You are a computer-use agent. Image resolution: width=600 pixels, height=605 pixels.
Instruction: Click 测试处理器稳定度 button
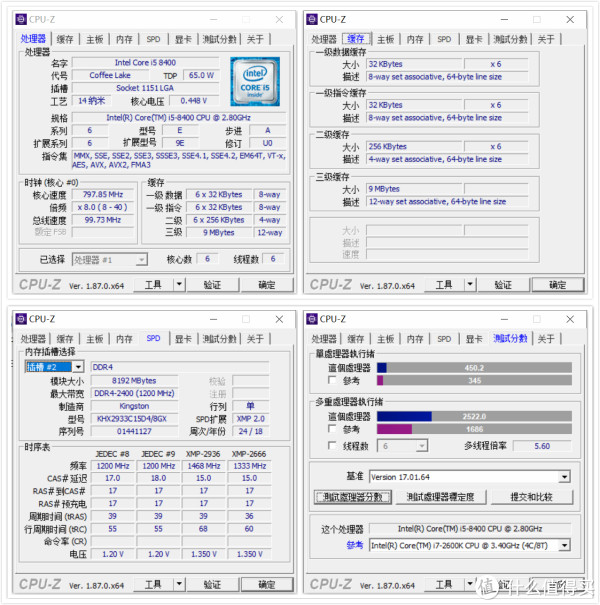pyautogui.click(x=441, y=497)
